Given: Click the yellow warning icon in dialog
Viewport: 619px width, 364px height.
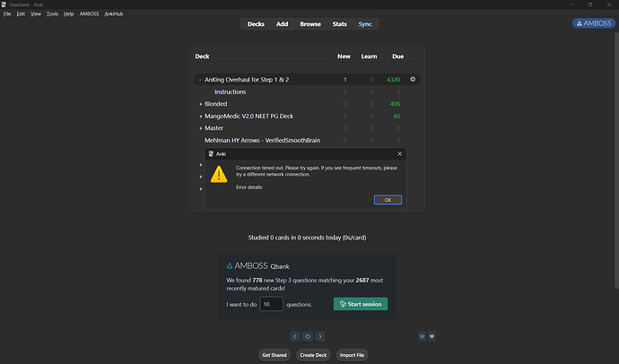Looking at the screenshot, I should [219, 174].
